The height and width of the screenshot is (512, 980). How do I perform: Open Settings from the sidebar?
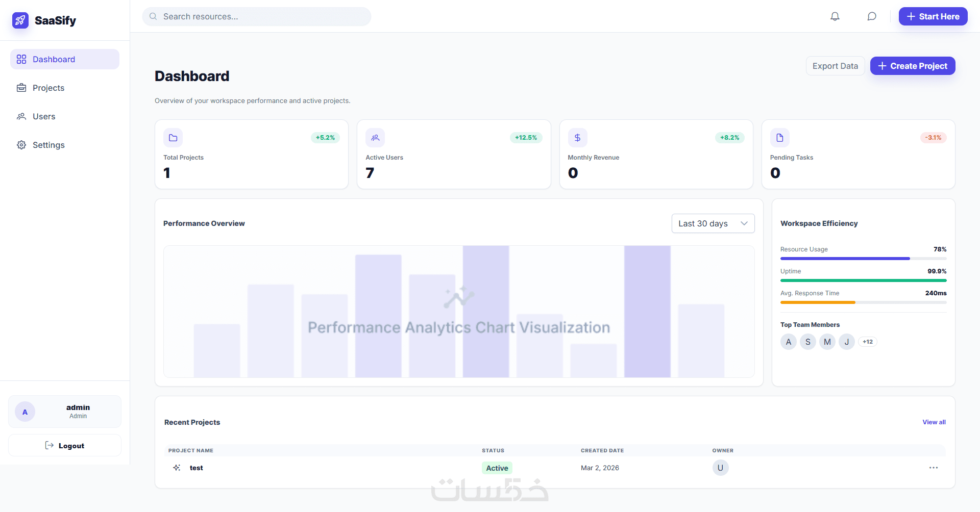click(x=65, y=145)
